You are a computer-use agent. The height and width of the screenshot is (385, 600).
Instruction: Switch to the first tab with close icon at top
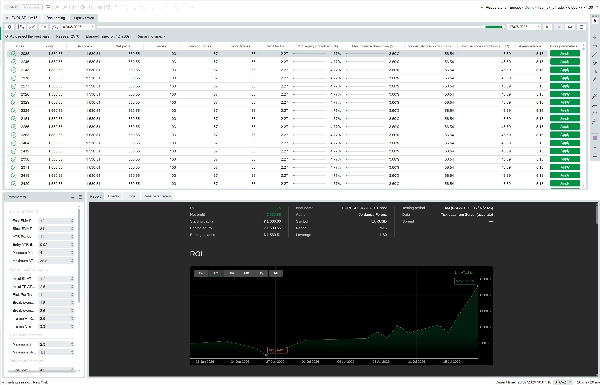pyautogui.click(x=22, y=18)
